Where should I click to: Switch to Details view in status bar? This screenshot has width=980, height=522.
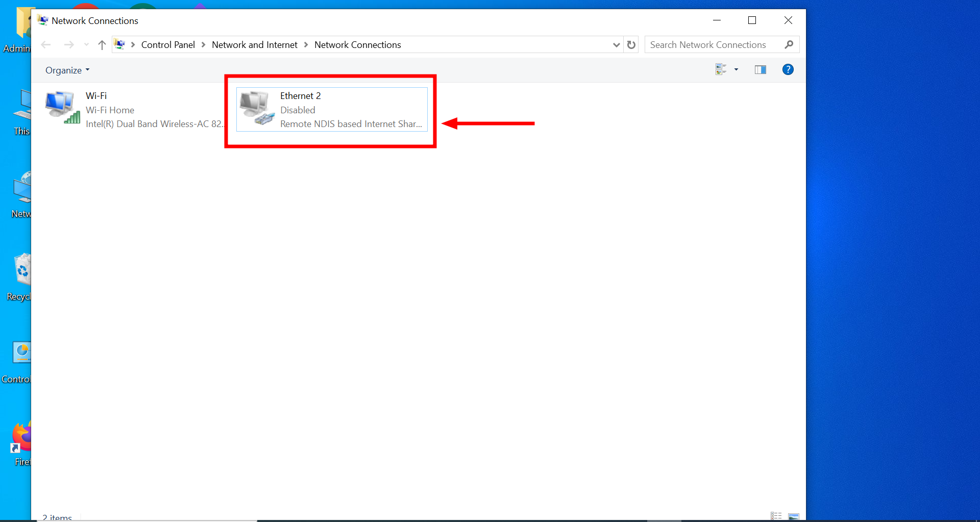pyautogui.click(x=775, y=516)
